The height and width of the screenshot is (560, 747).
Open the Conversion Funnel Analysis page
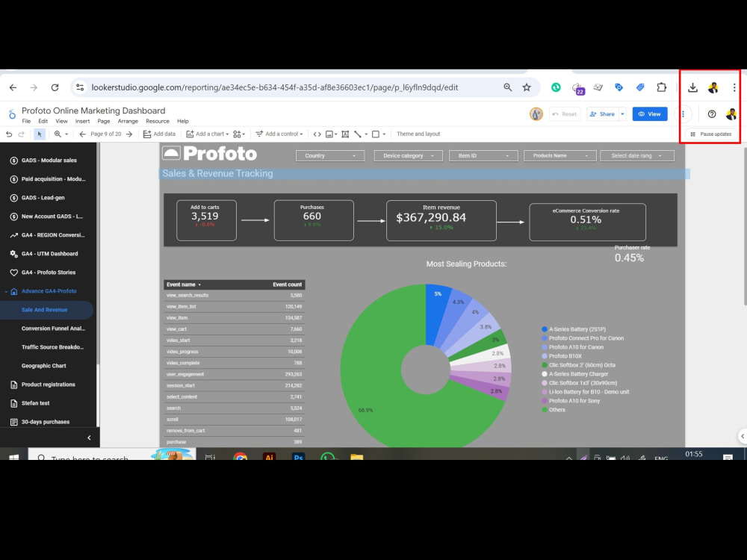(x=53, y=329)
